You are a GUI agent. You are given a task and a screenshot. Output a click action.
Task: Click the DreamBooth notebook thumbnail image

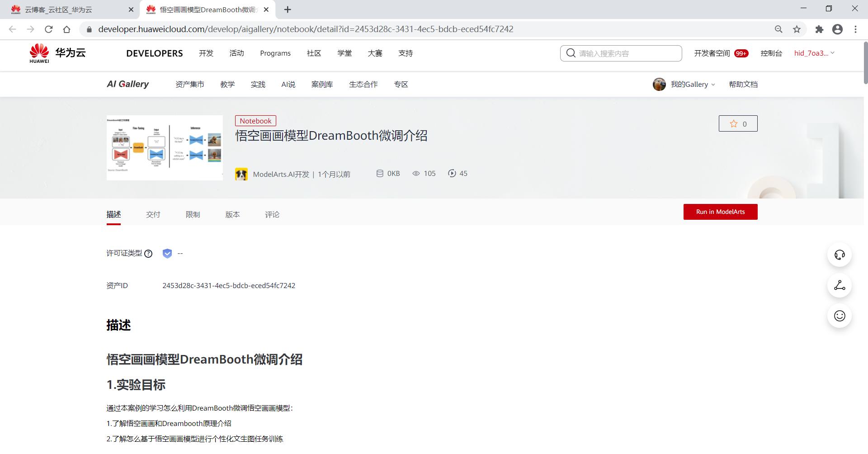(x=165, y=148)
